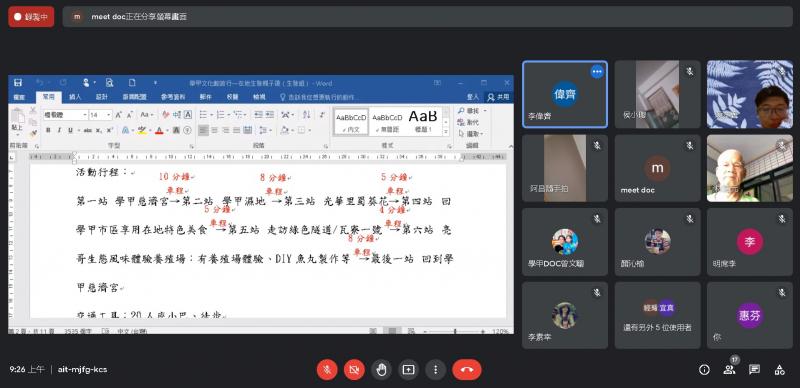Apply the yellow text highlight color
Screen dimensions: 800x388
[x=142, y=130]
